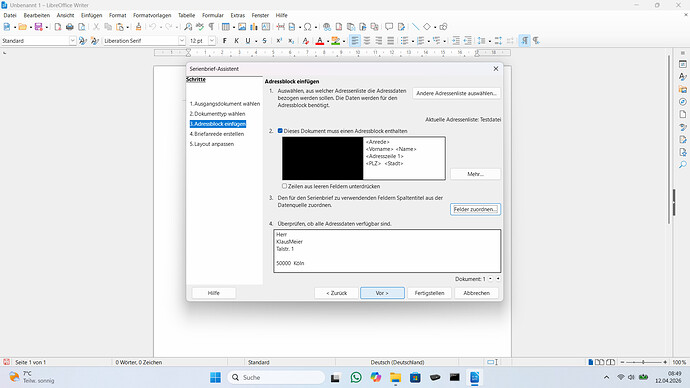The height and width of the screenshot is (388, 690).
Task: Click the Subscript icon
Action: pos(291,40)
